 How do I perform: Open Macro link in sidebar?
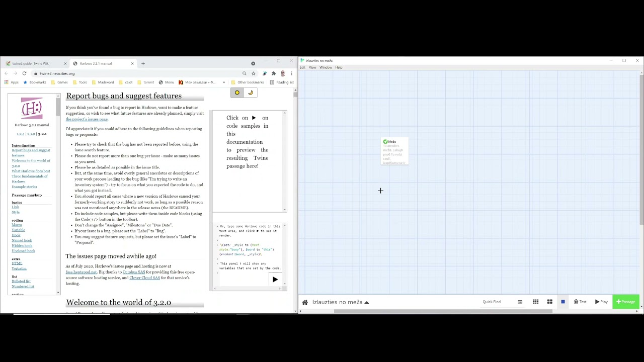[17, 225]
